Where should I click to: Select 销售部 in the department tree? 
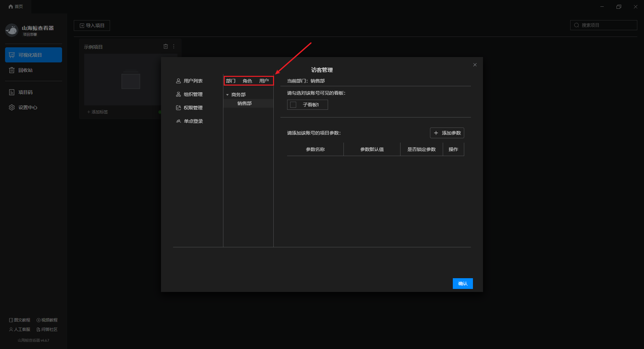coord(245,103)
